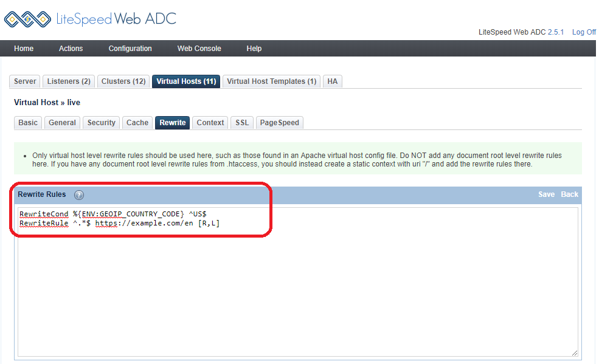Click the Virtual Host » live heading
This screenshot has height=364, width=599.
coord(47,102)
